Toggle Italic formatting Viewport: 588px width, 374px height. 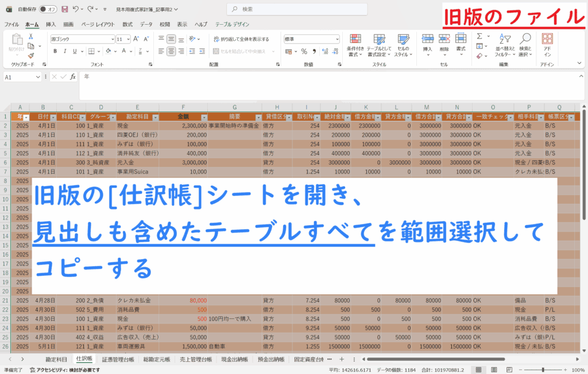click(64, 51)
